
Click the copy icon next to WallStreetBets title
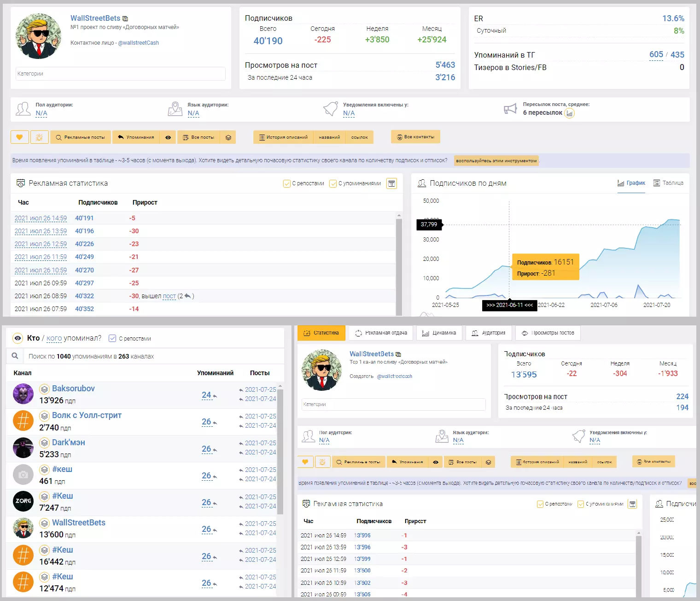click(x=125, y=19)
